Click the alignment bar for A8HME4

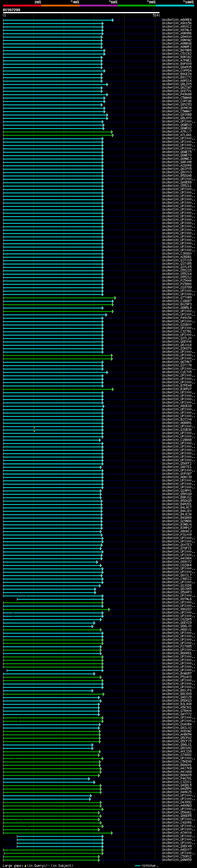point(58,20)
